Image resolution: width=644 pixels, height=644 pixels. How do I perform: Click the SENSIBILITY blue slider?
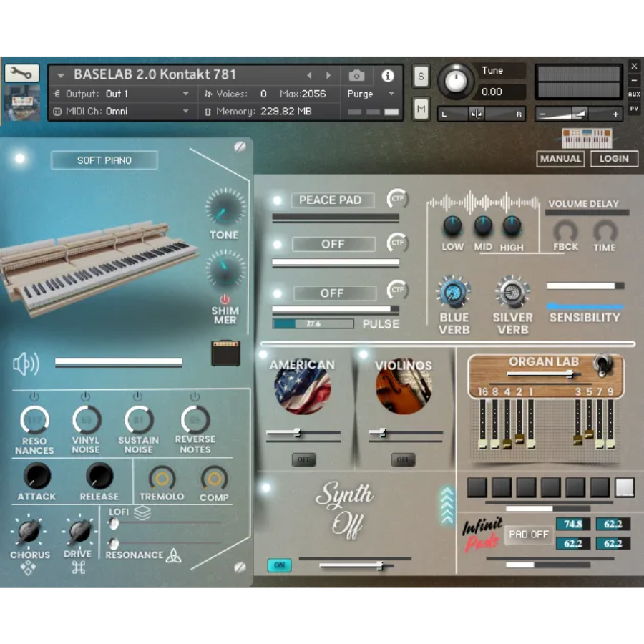pyautogui.click(x=585, y=306)
